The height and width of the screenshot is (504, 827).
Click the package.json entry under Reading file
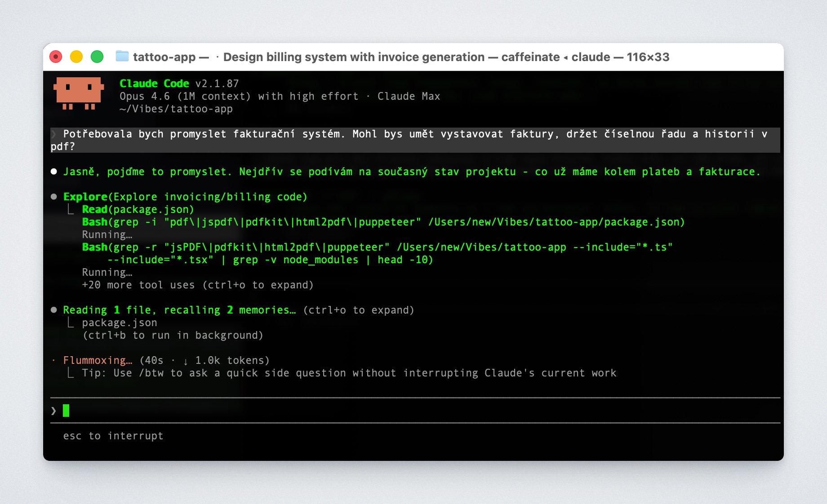[119, 323]
